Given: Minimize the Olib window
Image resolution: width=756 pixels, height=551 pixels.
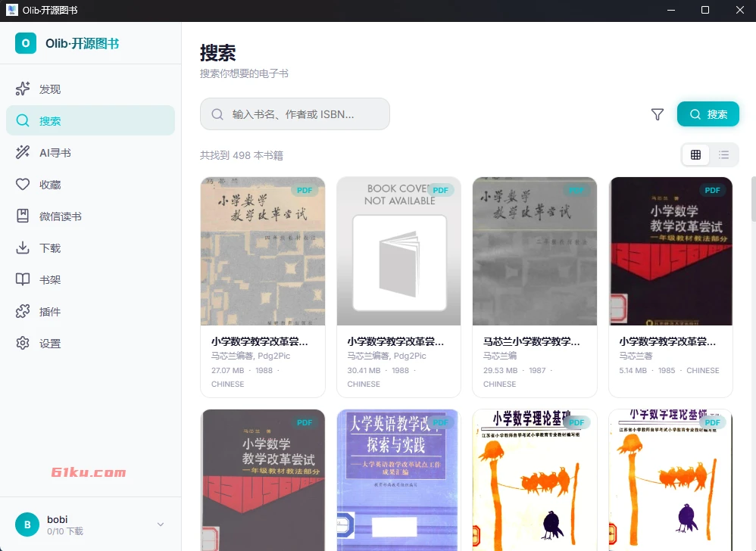Looking at the screenshot, I should click(670, 10).
